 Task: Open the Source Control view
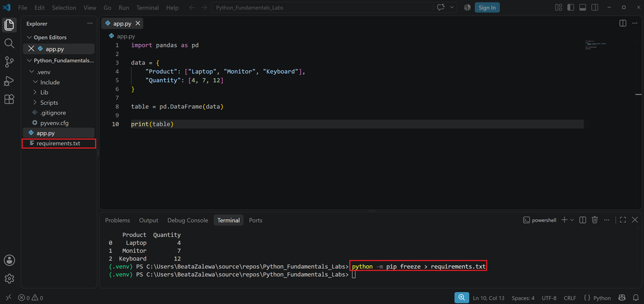[x=9, y=62]
